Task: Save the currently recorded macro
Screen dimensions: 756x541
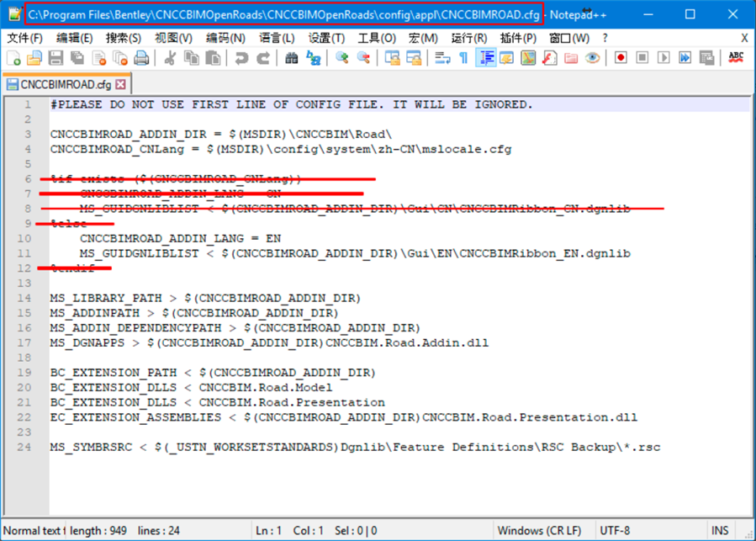Action: 706,58
